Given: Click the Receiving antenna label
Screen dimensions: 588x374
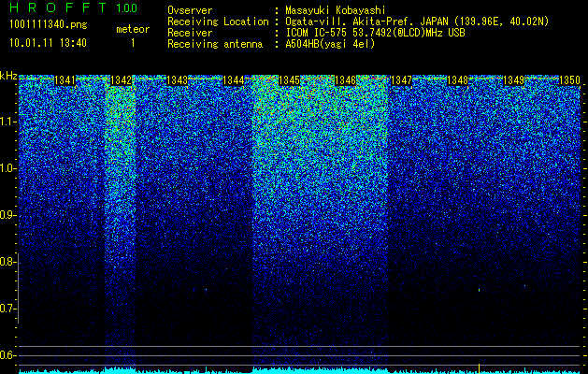Looking at the screenshot, I should [215, 44].
